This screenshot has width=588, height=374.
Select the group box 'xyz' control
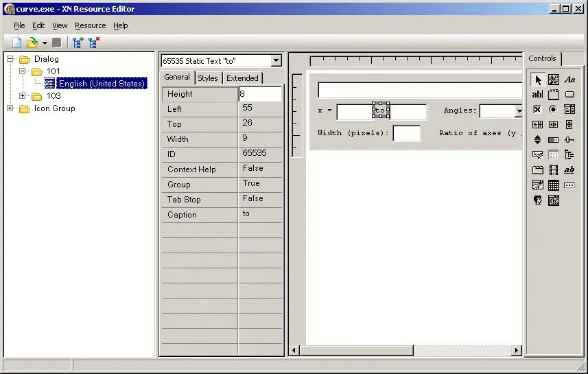tap(554, 95)
